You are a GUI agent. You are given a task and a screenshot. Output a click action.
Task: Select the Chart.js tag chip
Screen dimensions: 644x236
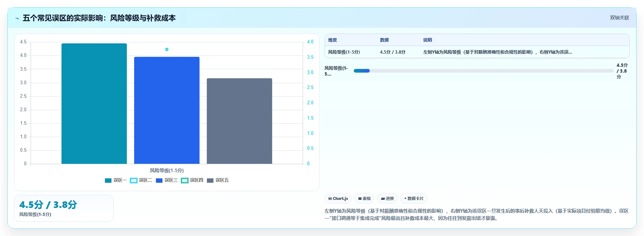click(x=338, y=198)
